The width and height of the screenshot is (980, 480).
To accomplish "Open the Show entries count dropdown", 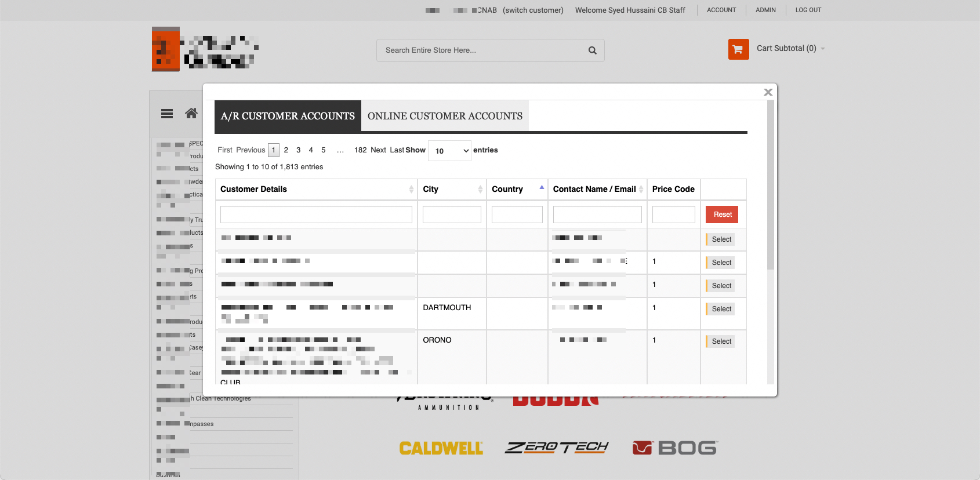I will pyautogui.click(x=449, y=151).
